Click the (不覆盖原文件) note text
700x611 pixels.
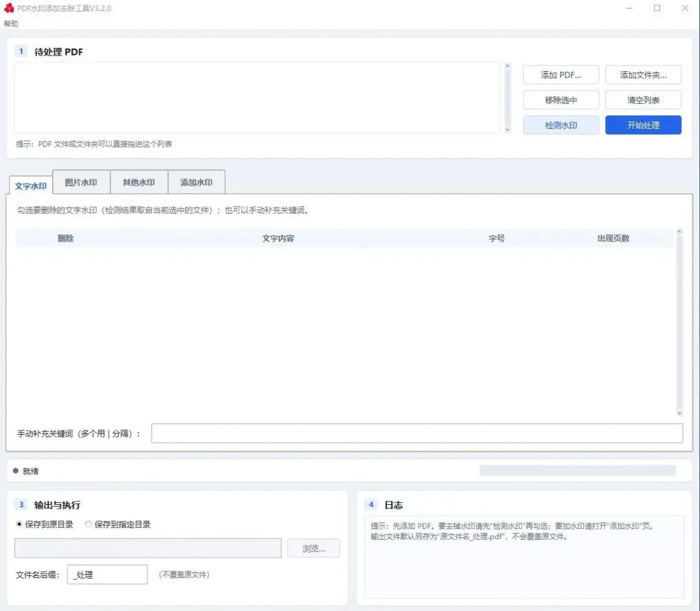(x=184, y=575)
